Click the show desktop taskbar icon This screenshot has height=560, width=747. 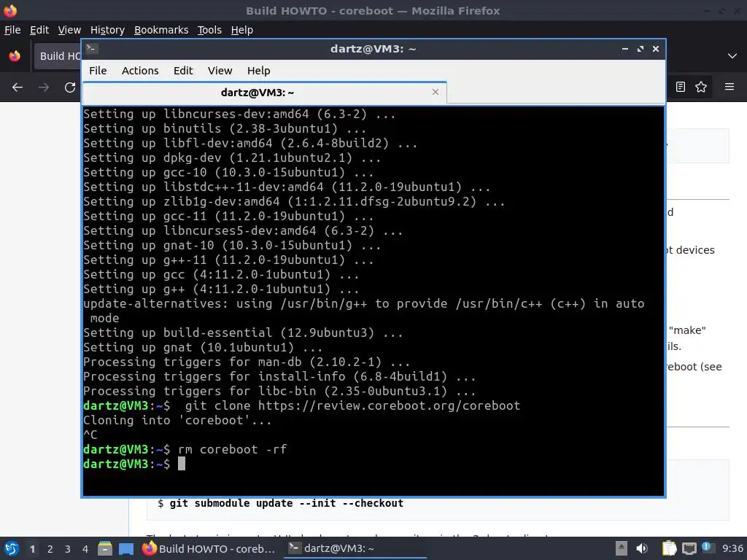coord(126,548)
